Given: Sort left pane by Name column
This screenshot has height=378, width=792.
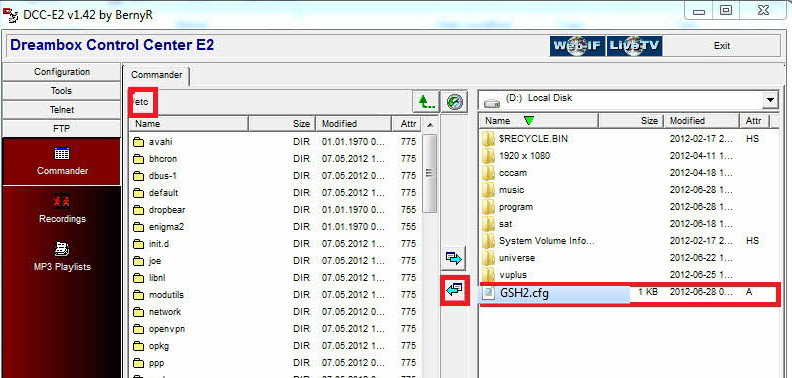Looking at the screenshot, I should point(189,123).
